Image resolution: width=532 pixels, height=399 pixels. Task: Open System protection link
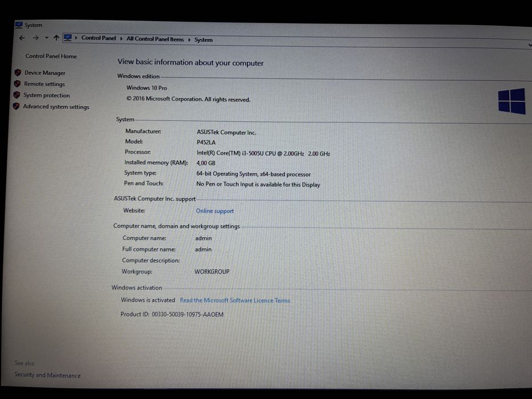pyautogui.click(x=47, y=95)
